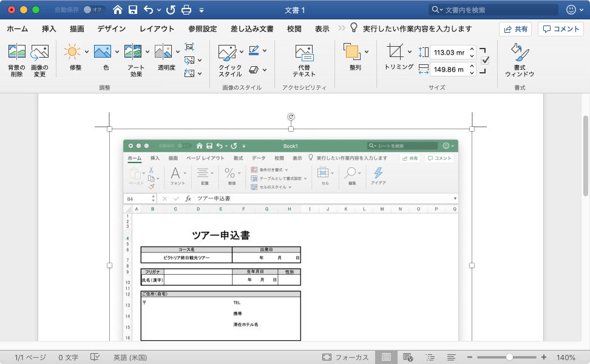Click the Picture Border pen icon
The height and width of the screenshot is (364, 590).
click(x=254, y=50)
